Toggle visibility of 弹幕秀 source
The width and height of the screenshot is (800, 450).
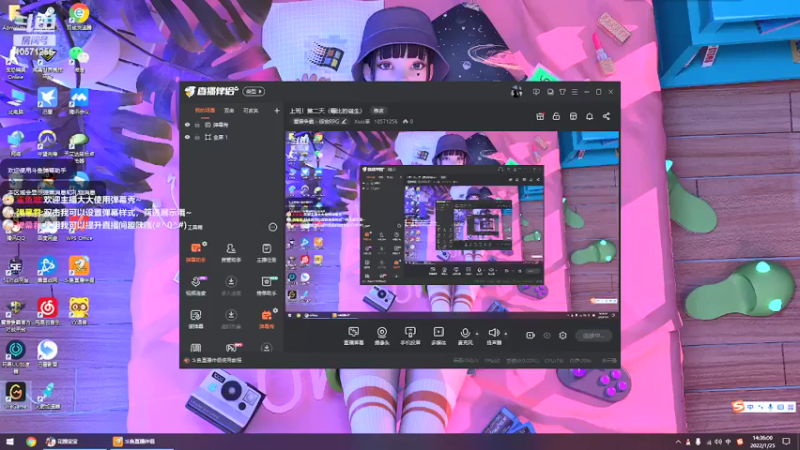[x=187, y=124]
